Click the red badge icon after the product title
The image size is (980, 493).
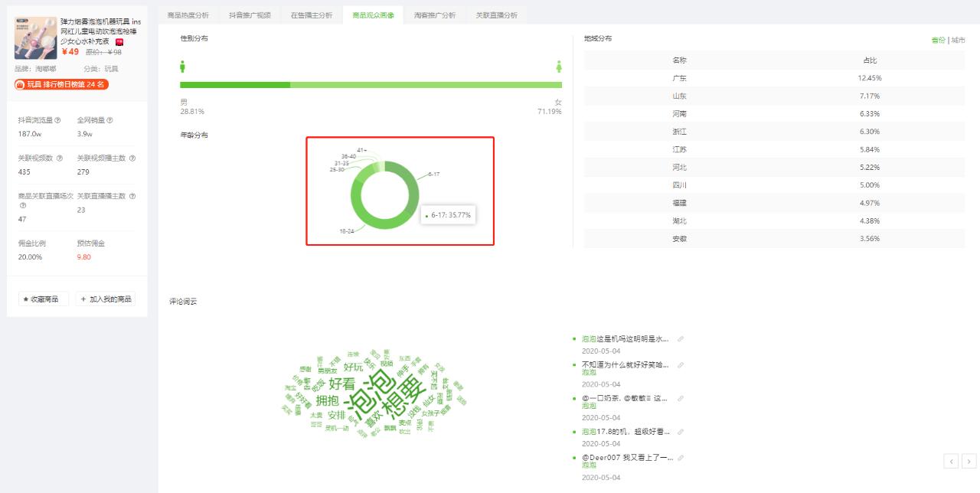(119, 44)
